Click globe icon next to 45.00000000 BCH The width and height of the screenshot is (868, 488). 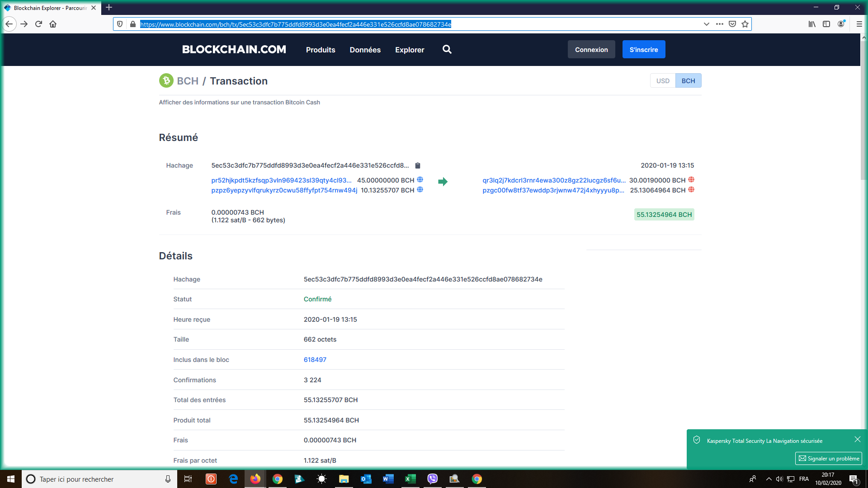coord(420,180)
